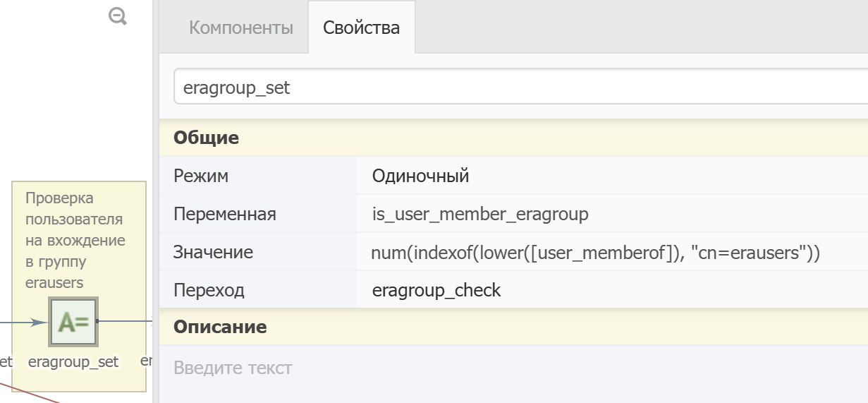Viewport: 868px width, 403px height.
Task: Click the Переход property label
Action: click(209, 290)
